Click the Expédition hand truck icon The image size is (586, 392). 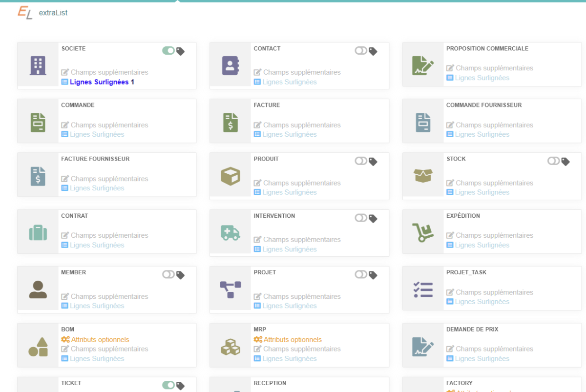[423, 233]
